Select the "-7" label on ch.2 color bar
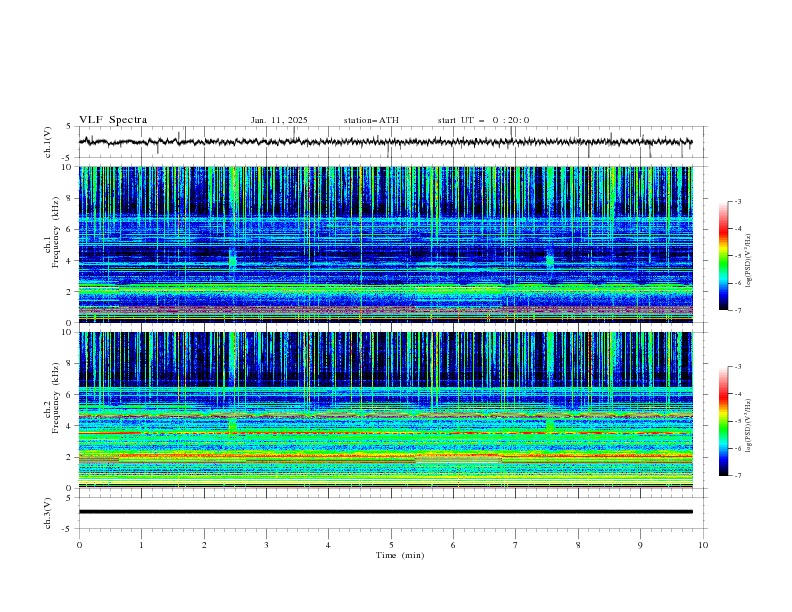792x612 pixels. tap(738, 476)
